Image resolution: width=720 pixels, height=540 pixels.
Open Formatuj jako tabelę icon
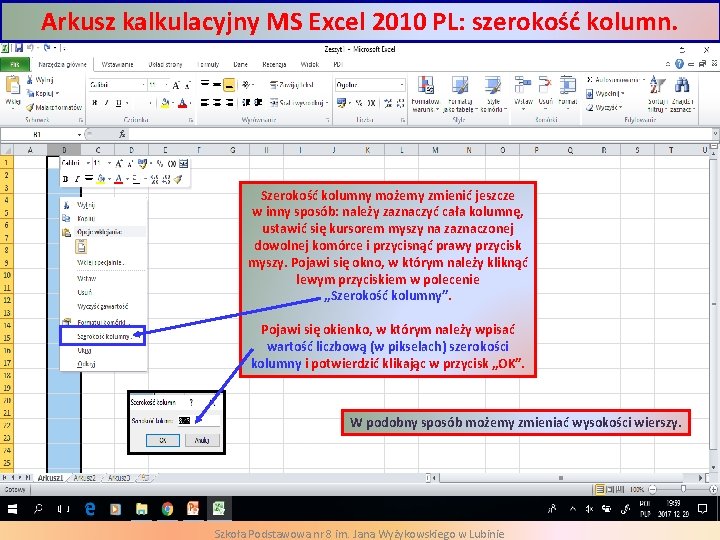pos(460,85)
